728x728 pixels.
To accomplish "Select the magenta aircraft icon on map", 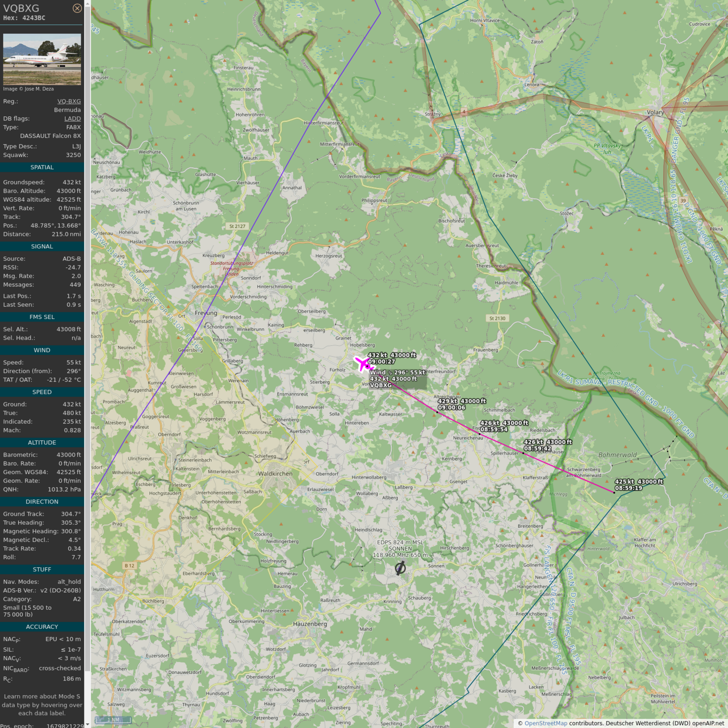I will pyautogui.click(x=362, y=363).
